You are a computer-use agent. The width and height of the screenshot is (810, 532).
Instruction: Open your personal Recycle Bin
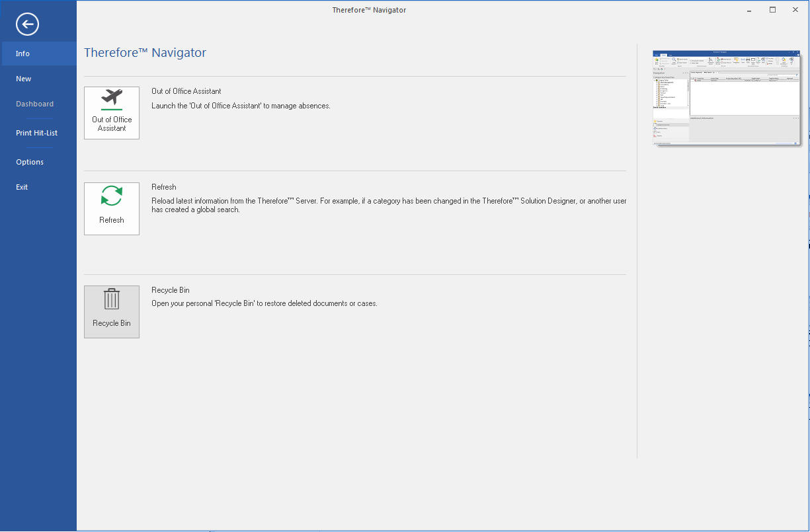click(x=111, y=311)
